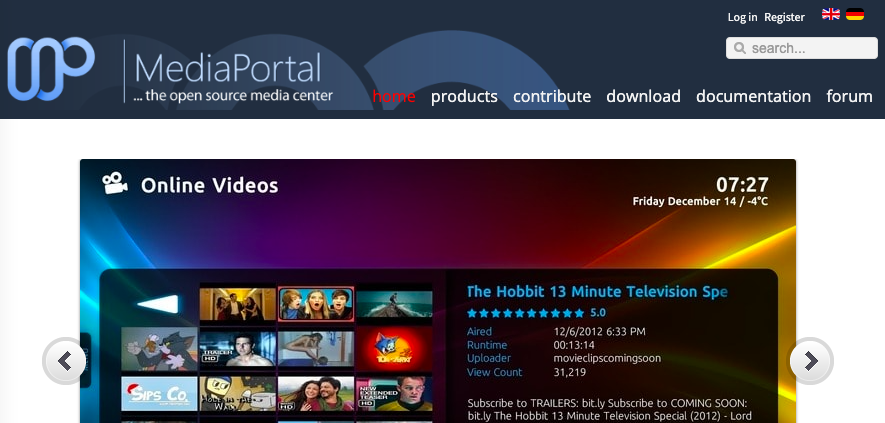885x423 pixels.
Task: Open the contribute menu
Action: [x=551, y=97]
